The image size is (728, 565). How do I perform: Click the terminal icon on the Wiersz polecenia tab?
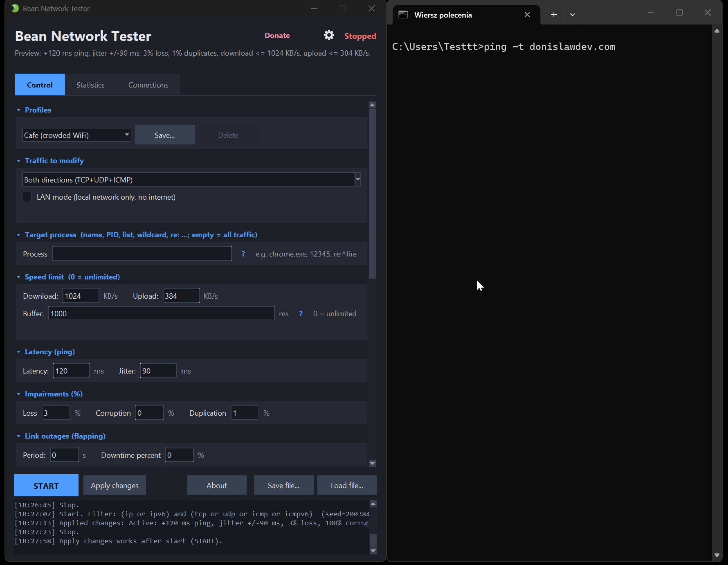point(403,15)
